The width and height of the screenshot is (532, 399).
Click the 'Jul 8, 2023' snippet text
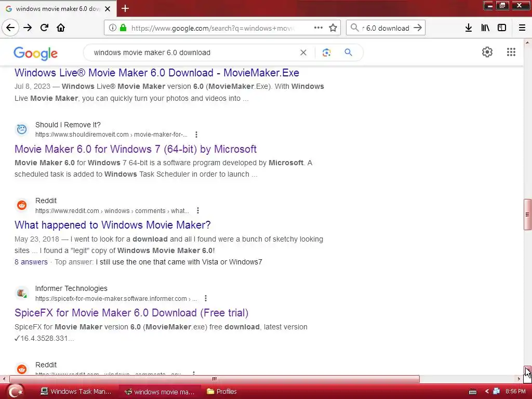(32, 87)
